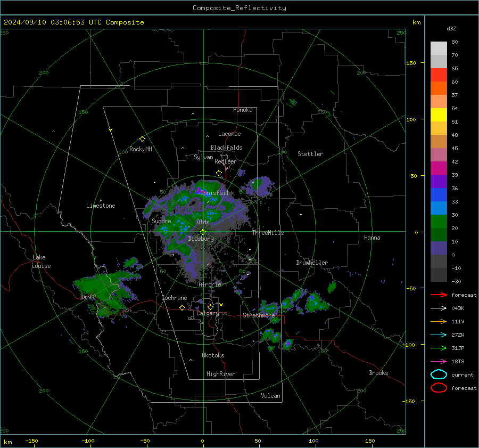Click the Innisfail town label

click(215, 193)
